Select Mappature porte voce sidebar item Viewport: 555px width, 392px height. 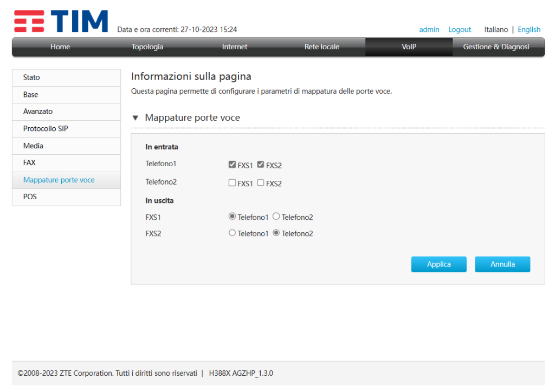67,180
